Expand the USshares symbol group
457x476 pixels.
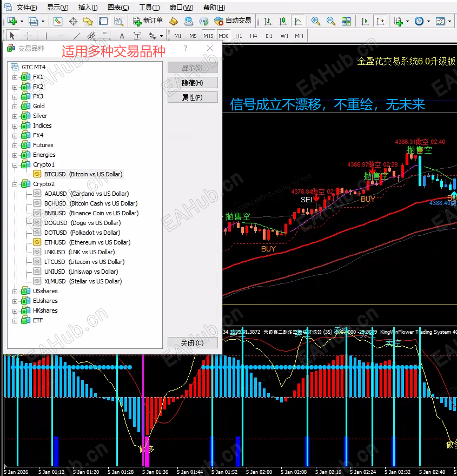coord(15,292)
